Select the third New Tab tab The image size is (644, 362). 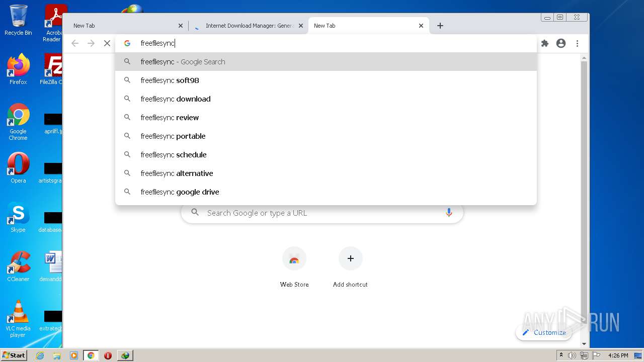pos(368,26)
